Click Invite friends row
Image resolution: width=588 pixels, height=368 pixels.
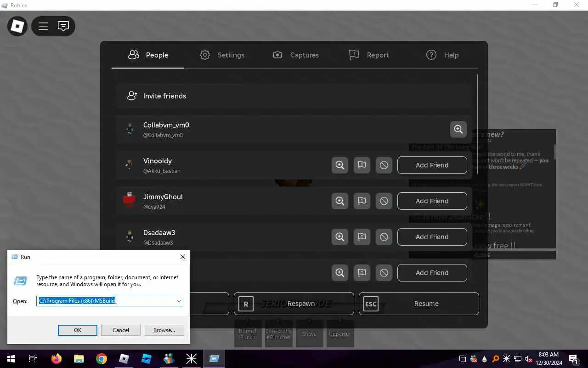coord(294,96)
